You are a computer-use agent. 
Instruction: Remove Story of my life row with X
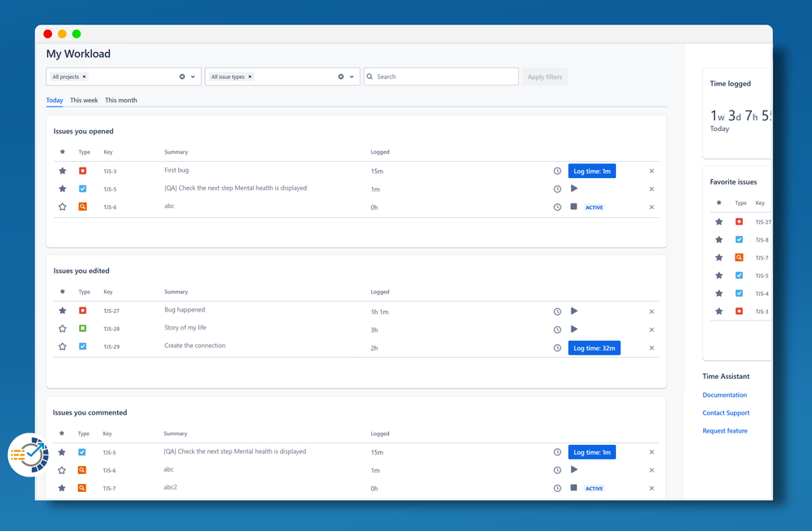652,329
